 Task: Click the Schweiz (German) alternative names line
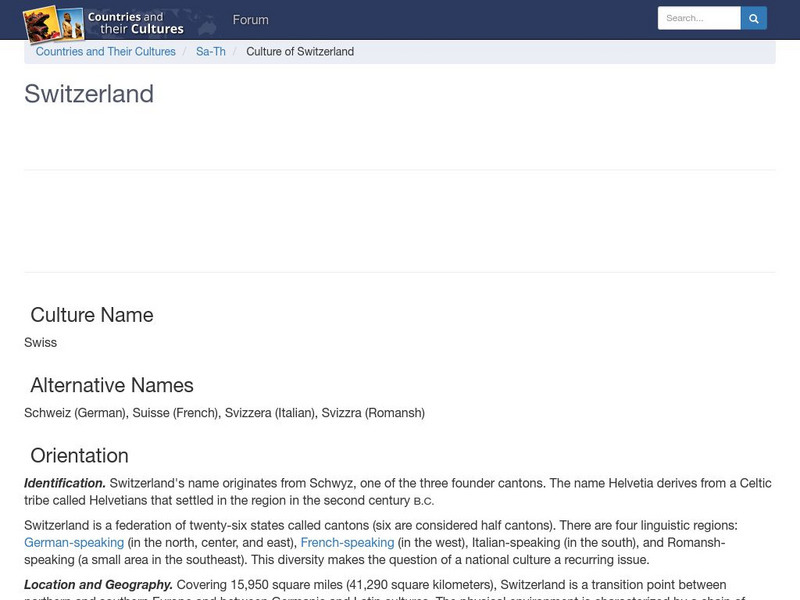pyautogui.click(x=224, y=413)
